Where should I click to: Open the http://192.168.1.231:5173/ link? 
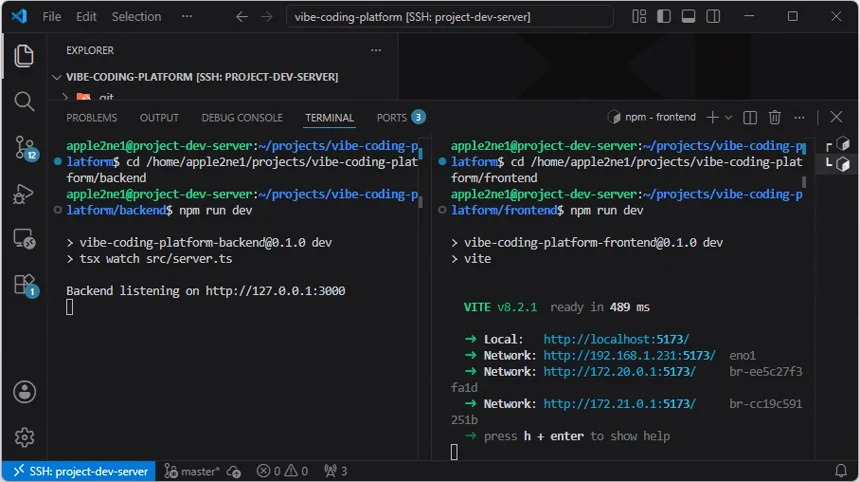(629, 355)
